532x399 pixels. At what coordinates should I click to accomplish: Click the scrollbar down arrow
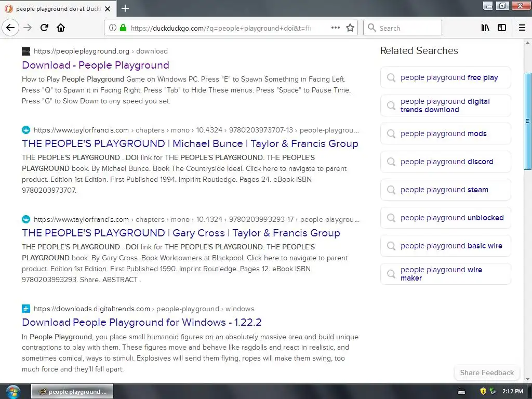click(x=527, y=380)
